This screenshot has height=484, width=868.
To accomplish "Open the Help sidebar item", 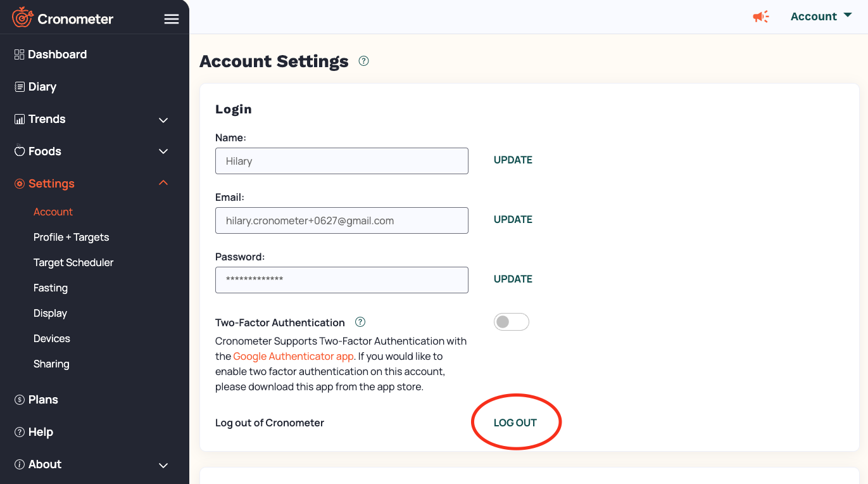I will point(41,432).
